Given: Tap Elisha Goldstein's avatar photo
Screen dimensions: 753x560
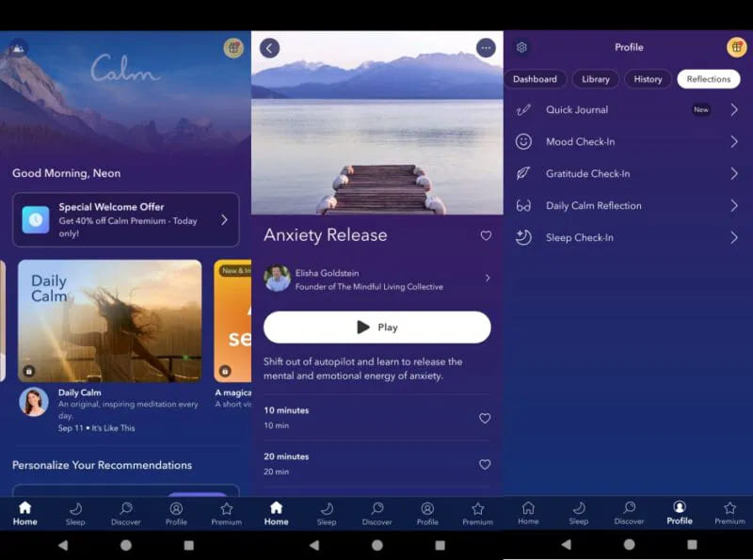Looking at the screenshot, I should 277,279.
